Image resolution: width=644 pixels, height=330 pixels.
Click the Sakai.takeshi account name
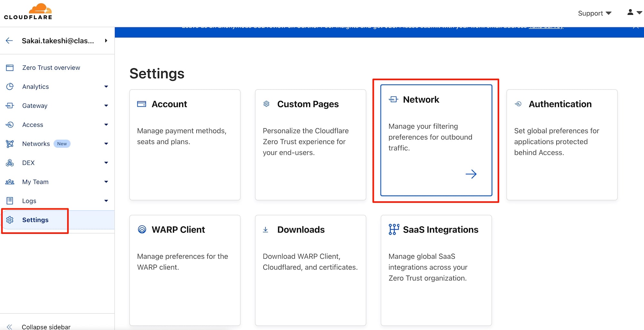58,41
